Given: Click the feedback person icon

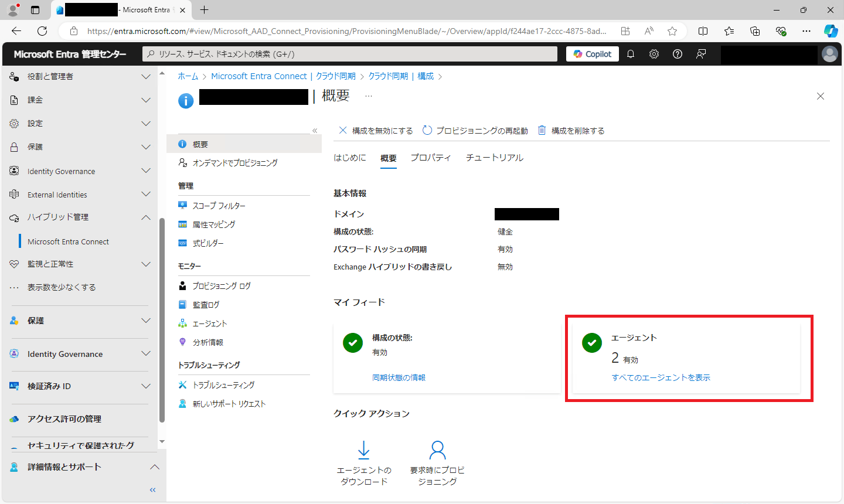Looking at the screenshot, I should (701, 54).
